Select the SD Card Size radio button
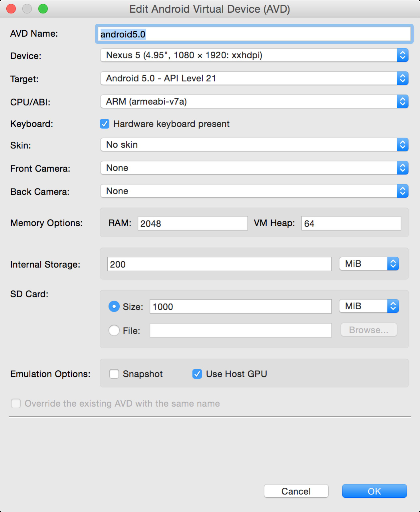Image resolution: width=420 pixels, height=512 pixels. 114,307
